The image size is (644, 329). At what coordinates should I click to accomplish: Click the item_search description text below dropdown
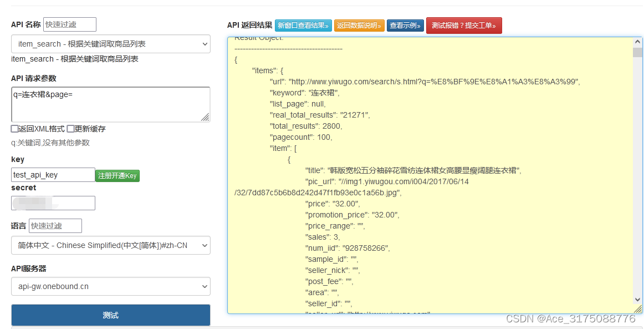(x=75, y=59)
